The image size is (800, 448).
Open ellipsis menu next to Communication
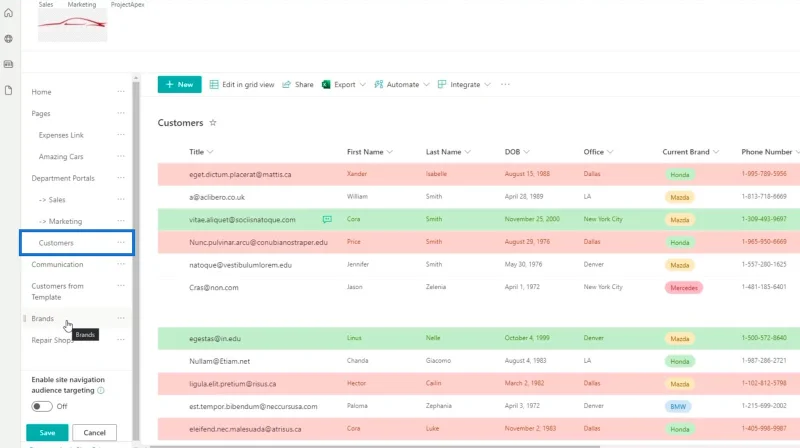coord(121,264)
